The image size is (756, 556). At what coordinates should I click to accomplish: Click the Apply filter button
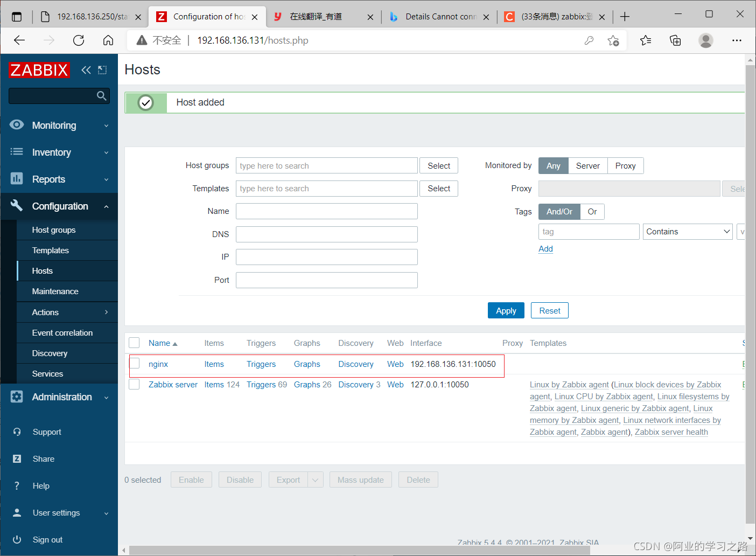(x=506, y=310)
